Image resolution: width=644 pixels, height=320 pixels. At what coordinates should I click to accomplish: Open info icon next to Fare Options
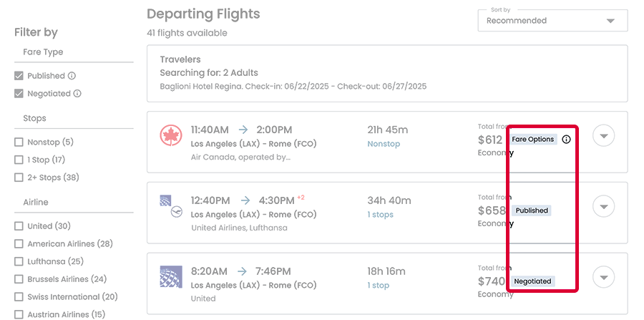pos(567,140)
